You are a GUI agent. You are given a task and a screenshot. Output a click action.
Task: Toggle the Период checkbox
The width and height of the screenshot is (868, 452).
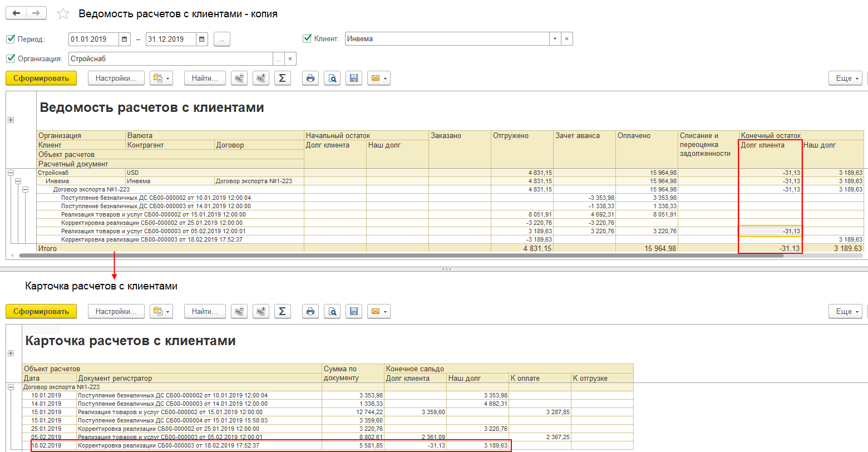click(10, 39)
